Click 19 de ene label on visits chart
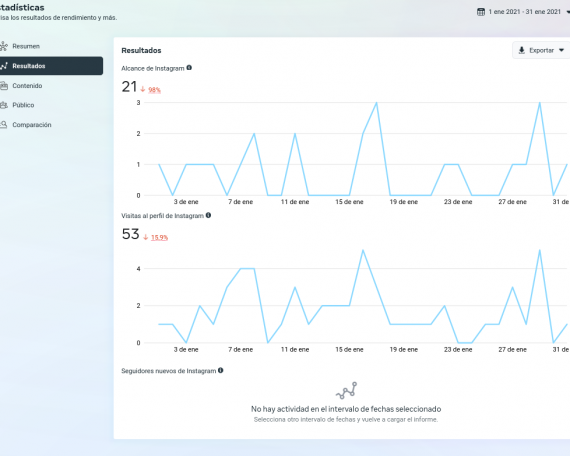 tap(404, 349)
